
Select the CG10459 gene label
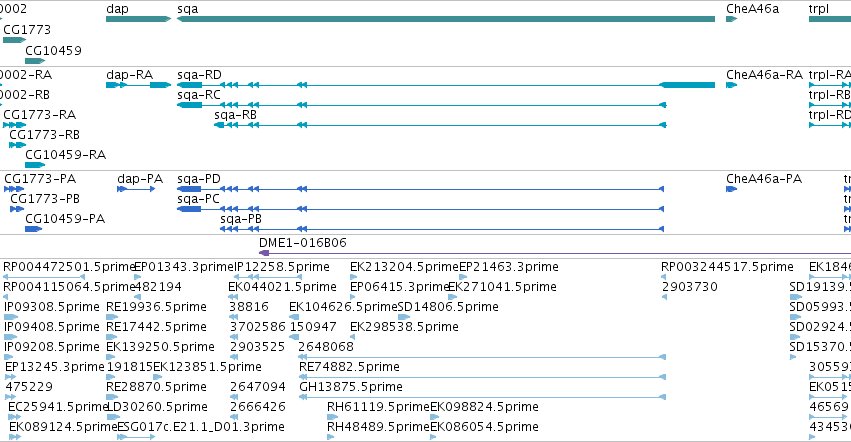53,50
